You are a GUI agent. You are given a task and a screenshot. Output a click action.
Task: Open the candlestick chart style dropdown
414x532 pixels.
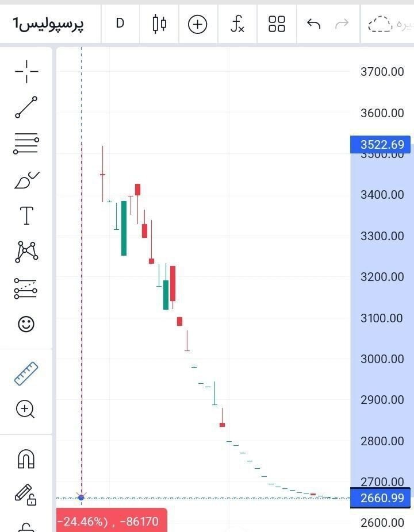pos(159,24)
